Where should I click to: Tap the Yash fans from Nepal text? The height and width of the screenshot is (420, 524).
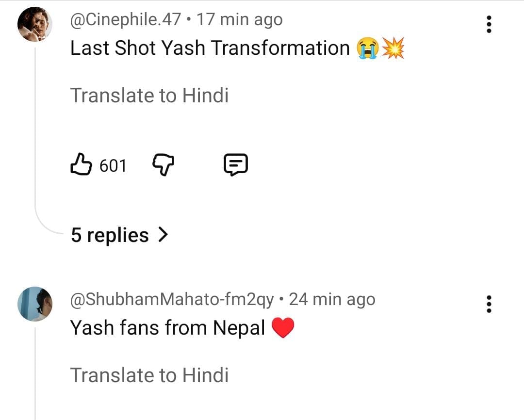167,328
